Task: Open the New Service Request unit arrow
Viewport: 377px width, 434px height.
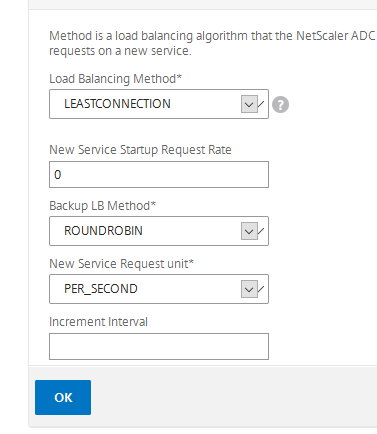Action: point(249,289)
